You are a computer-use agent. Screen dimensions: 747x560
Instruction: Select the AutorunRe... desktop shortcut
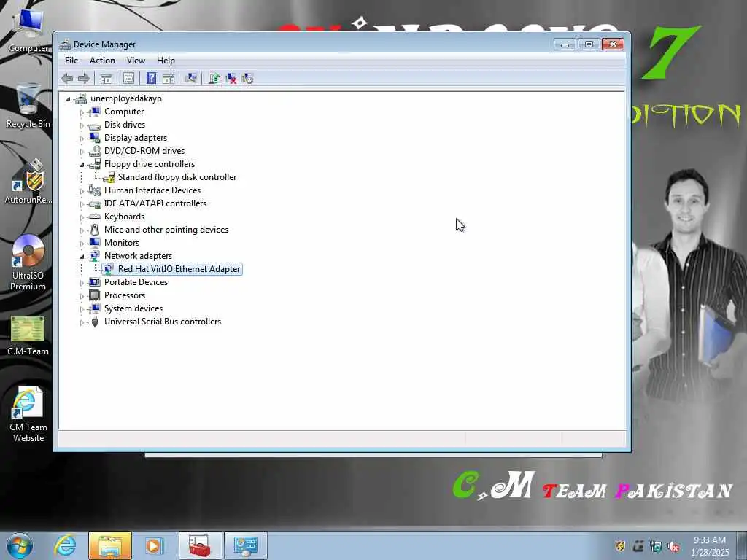[28, 182]
